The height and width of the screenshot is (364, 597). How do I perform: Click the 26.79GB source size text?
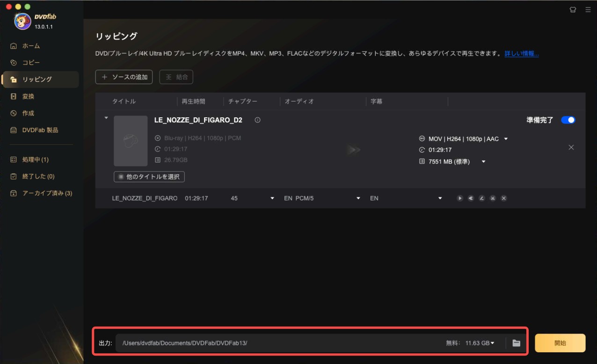[176, 160]
